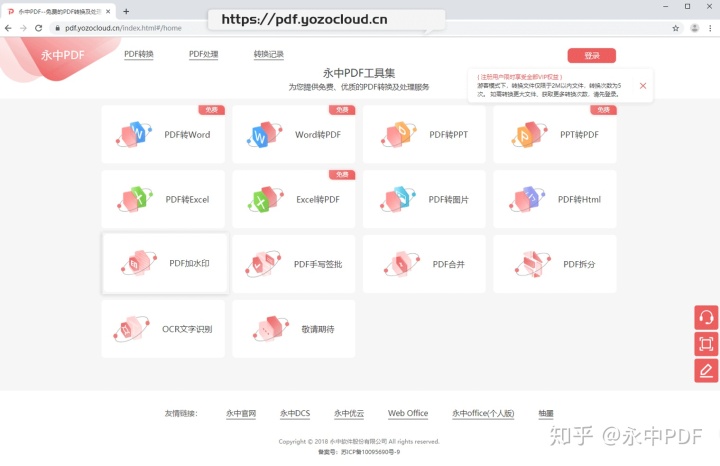The height and width of the screenshot is (466, 720).
Task: Select the PDF合并 merge icon
Action: (402, 264)
